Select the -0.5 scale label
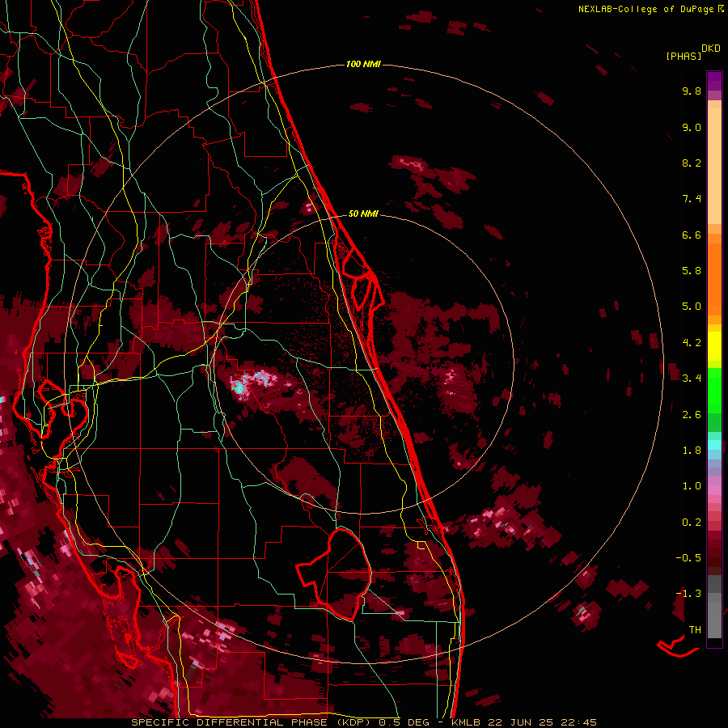Image resolution: width=728 pixels, height=728 pixels. click(x=688, y=558)
